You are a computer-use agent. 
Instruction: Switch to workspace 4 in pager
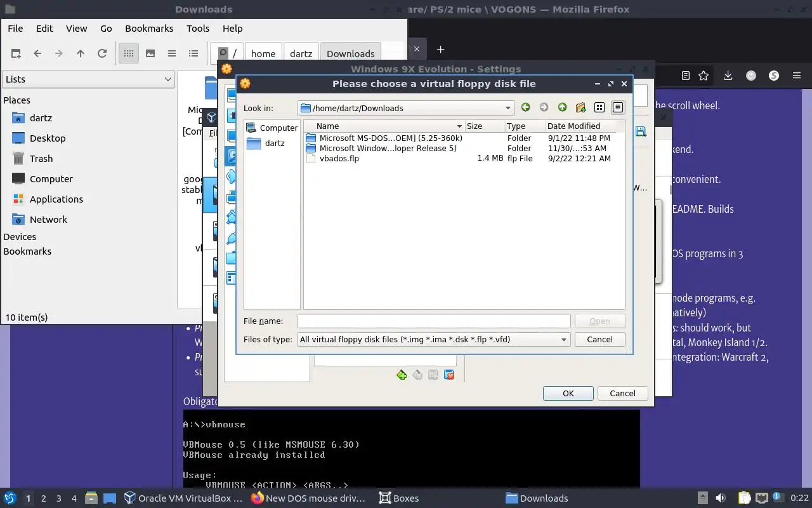click(74, 498)
